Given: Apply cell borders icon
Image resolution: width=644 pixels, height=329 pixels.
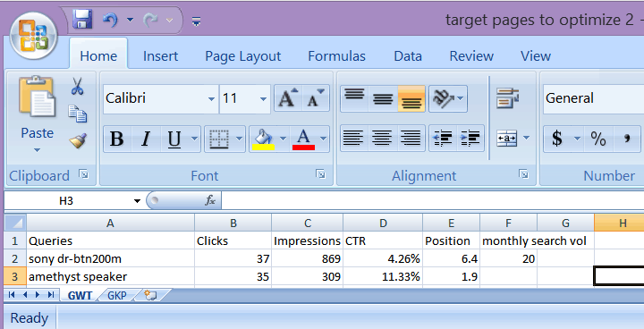Looking at the screenshot, I should click(x=219, y=139).
